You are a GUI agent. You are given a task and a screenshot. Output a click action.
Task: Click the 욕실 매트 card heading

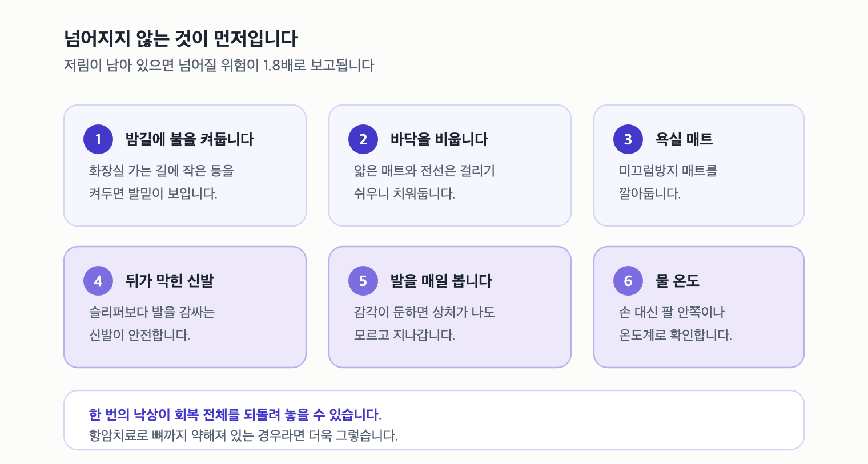click(684, 139)
